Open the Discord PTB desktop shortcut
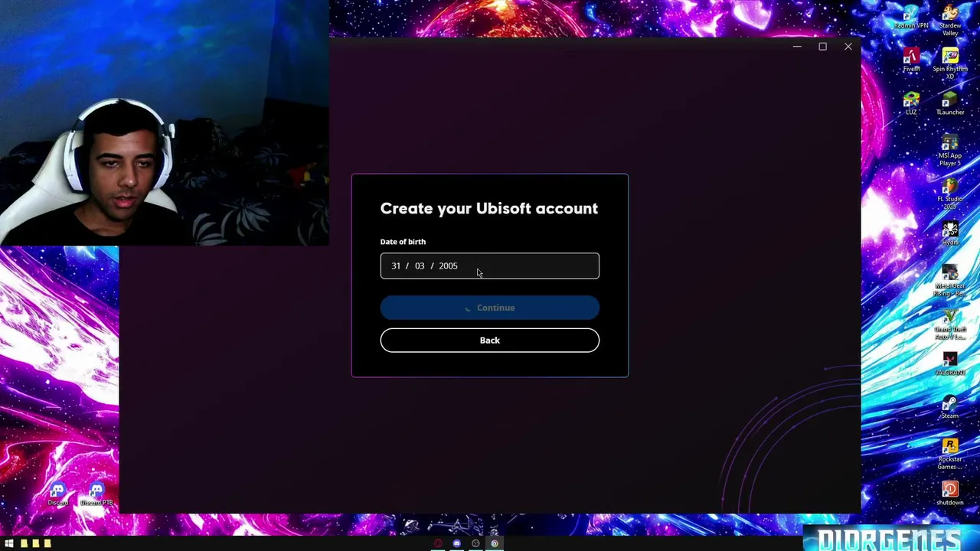The image size is (980, 551). tap(96, 494)
